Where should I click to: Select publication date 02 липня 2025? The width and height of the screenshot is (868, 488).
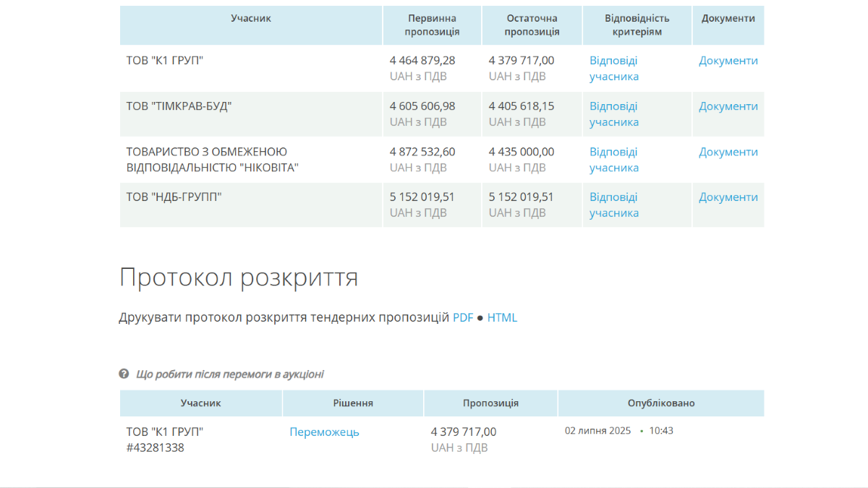[x=598, y=431]
